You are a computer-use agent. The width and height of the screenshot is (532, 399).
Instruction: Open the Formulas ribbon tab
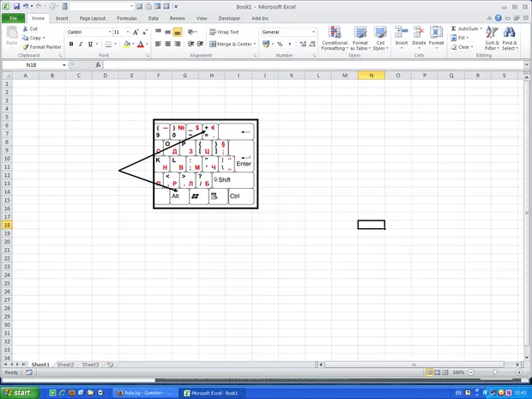pos(126,17)
